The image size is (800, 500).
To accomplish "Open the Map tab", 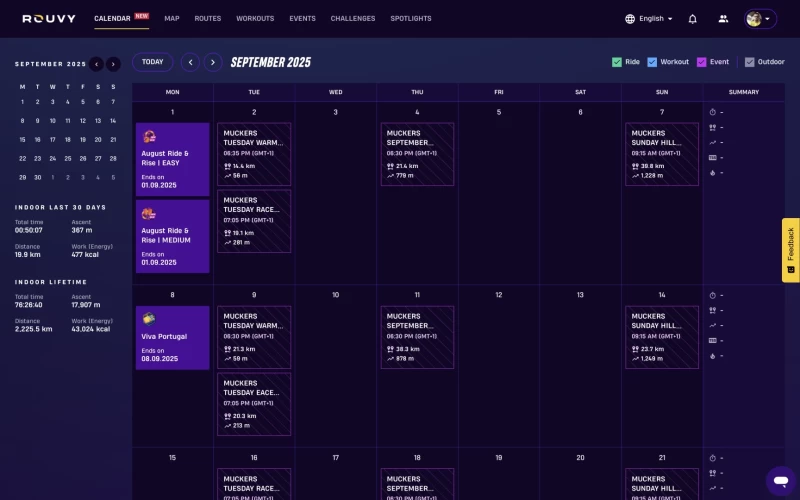I will pos(172,18).
